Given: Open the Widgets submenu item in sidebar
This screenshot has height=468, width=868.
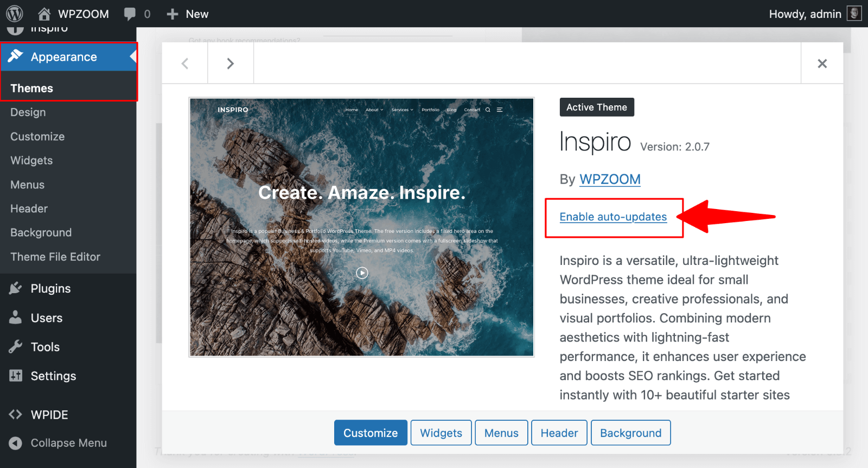Looking at the screenshot, I should click(31, 160).
